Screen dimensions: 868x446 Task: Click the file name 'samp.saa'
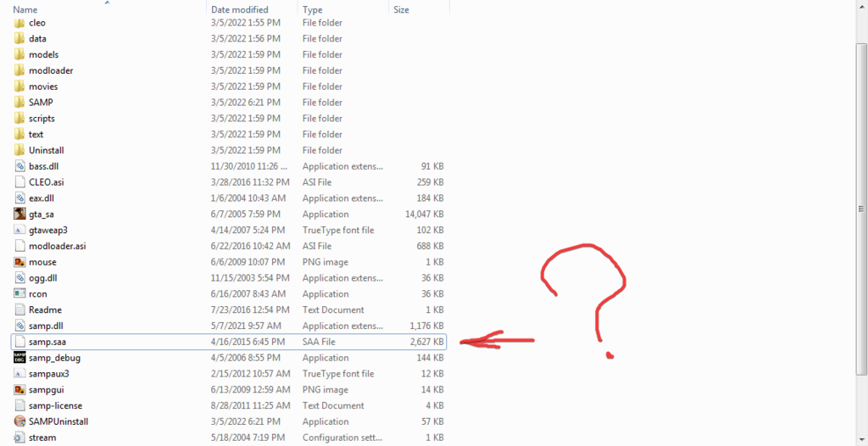pos(47,342)
